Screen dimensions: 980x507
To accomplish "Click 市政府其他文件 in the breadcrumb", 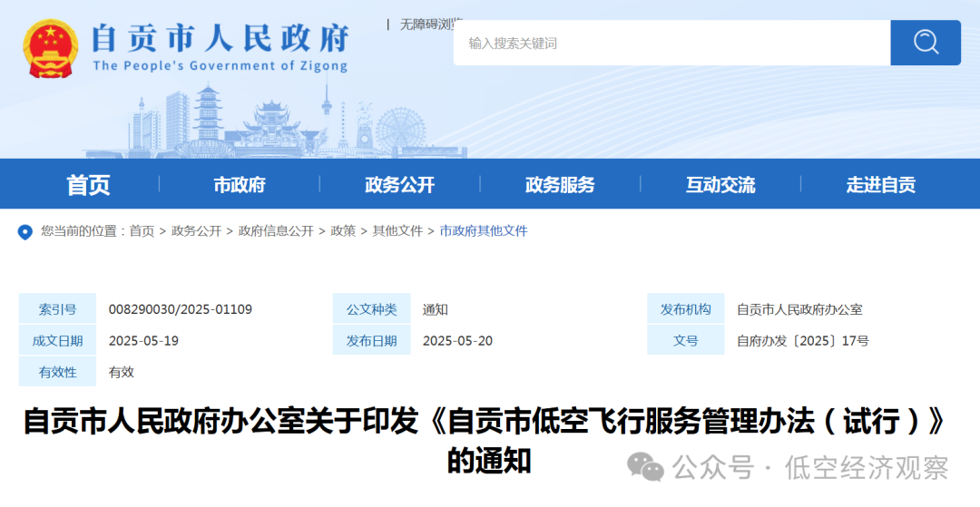I will coord(484,231).
